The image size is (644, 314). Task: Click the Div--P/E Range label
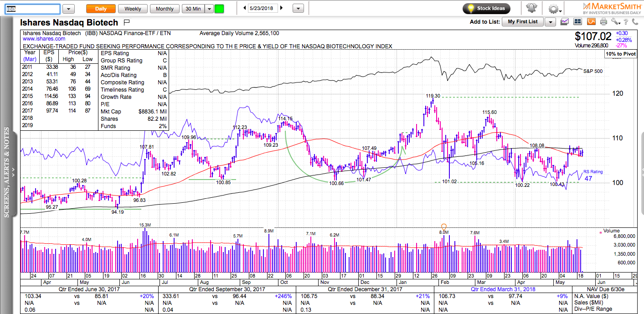[594, 309]
